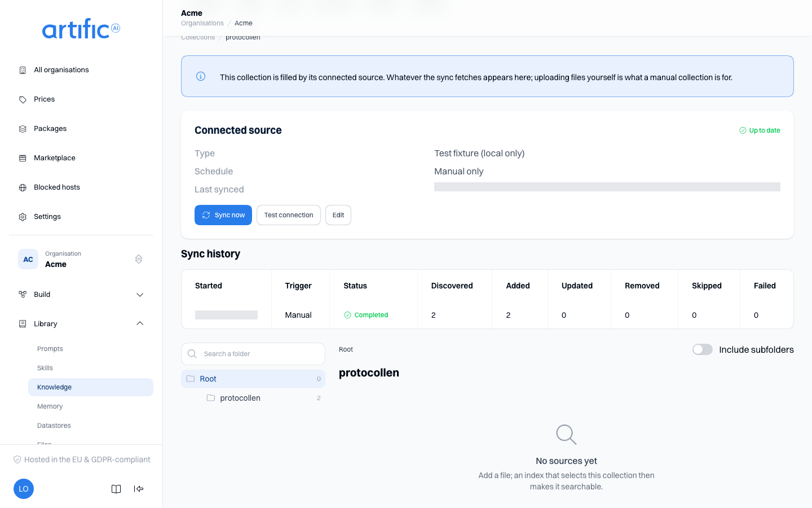Click the Settings gear icon

tap(23, 217)
